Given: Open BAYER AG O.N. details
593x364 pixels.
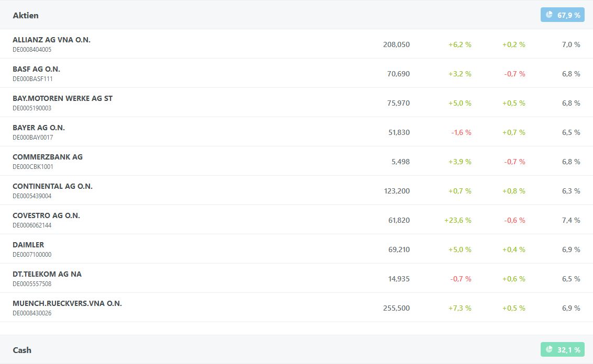Looking at the screenshot, I should [x=39, y=128].
